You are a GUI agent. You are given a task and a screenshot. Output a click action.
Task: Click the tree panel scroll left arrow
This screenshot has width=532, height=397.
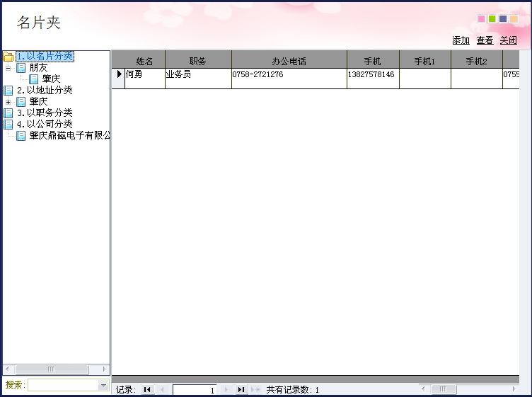[7, 369]
